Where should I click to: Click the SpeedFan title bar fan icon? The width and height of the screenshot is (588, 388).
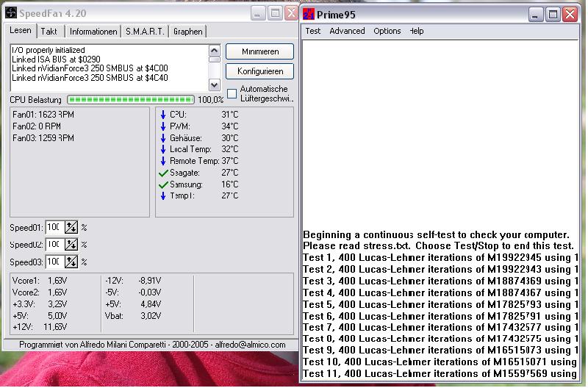tap(11, 12)
